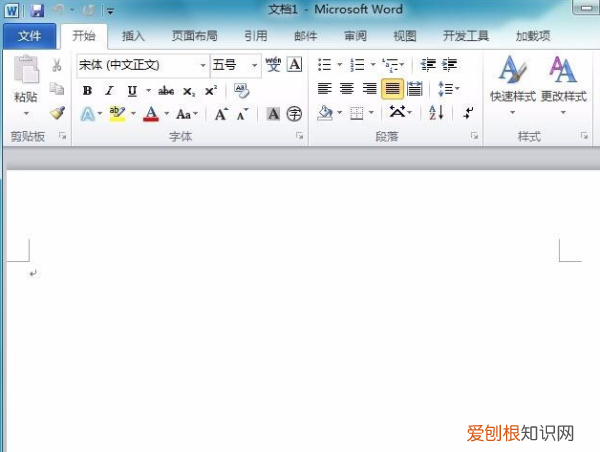Toggle subscript formatting
600x452 pixels.
(x=189, y=91)
